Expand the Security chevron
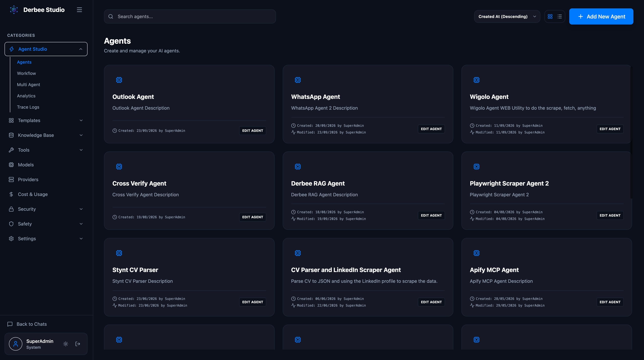This screenshot has height=360, width=644. [81, 209]
